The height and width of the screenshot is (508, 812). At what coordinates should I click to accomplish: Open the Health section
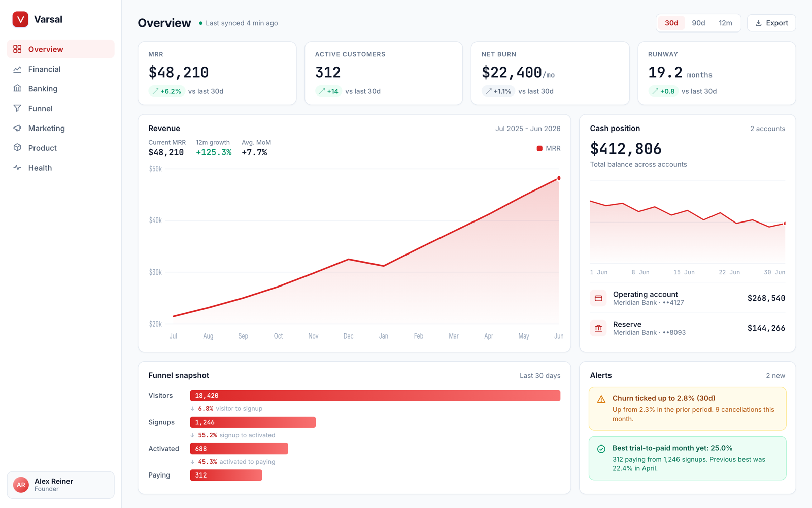[61, 168]
